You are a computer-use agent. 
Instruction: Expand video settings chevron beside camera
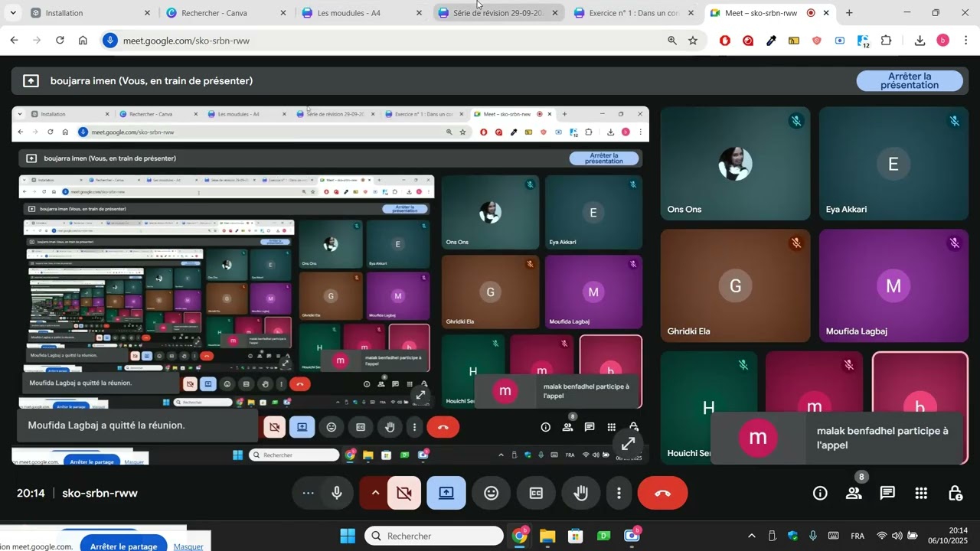pos(374,494)
